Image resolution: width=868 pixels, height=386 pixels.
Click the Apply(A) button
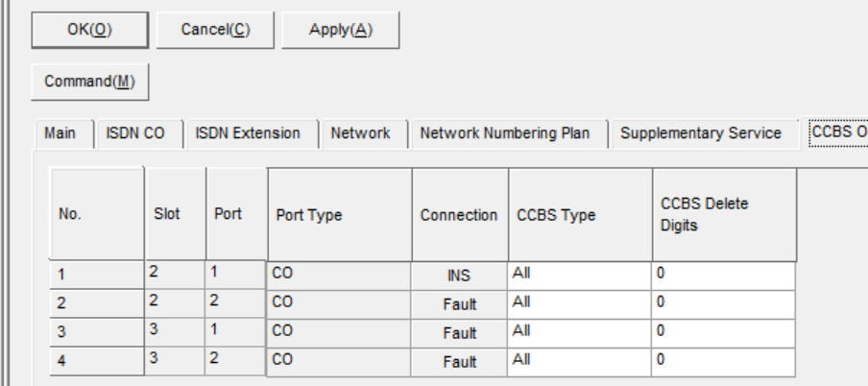pos(341,30)
